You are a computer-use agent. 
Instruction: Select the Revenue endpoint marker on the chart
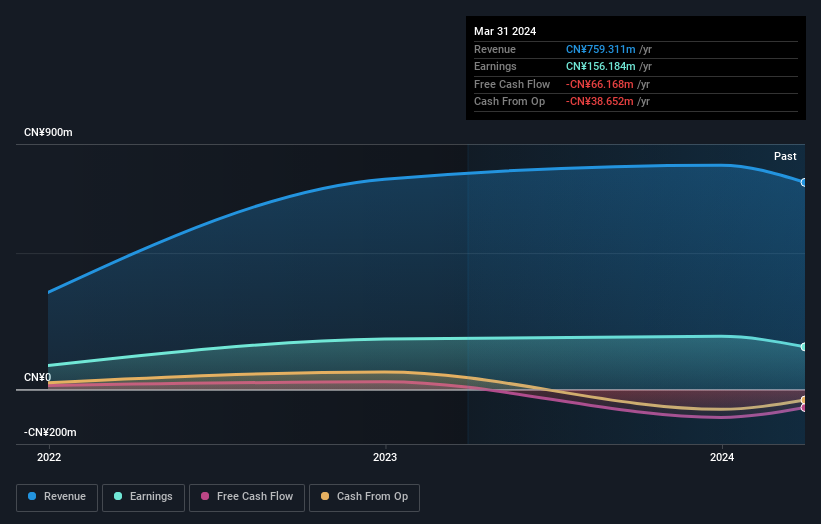[x=804, y=183]
